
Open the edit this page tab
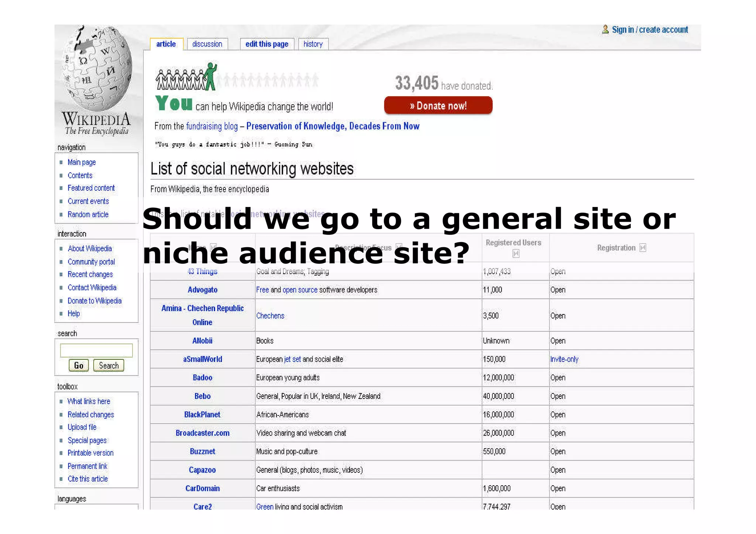click(267, 44)
